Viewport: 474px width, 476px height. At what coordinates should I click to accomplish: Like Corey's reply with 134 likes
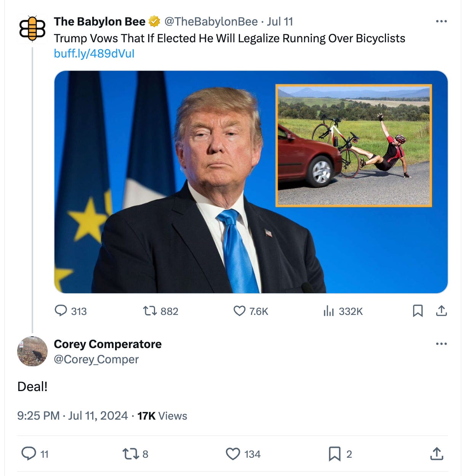233,454
